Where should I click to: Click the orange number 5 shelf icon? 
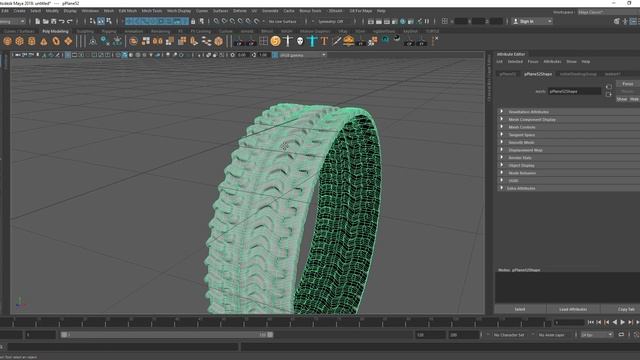(x=276, y=41)
